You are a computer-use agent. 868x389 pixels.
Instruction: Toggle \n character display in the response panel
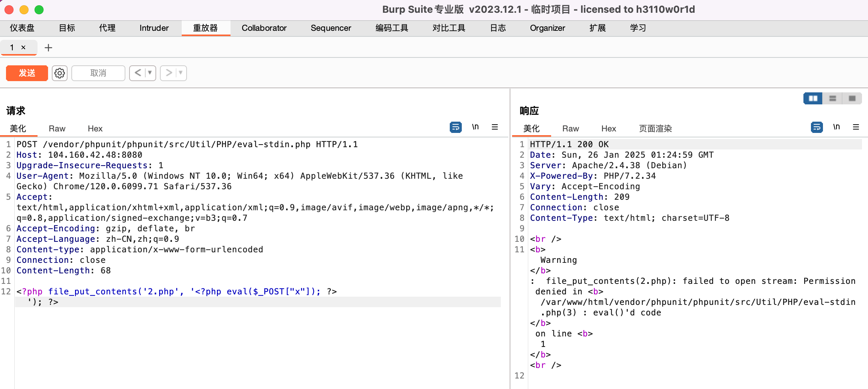(x=837, y=127)
